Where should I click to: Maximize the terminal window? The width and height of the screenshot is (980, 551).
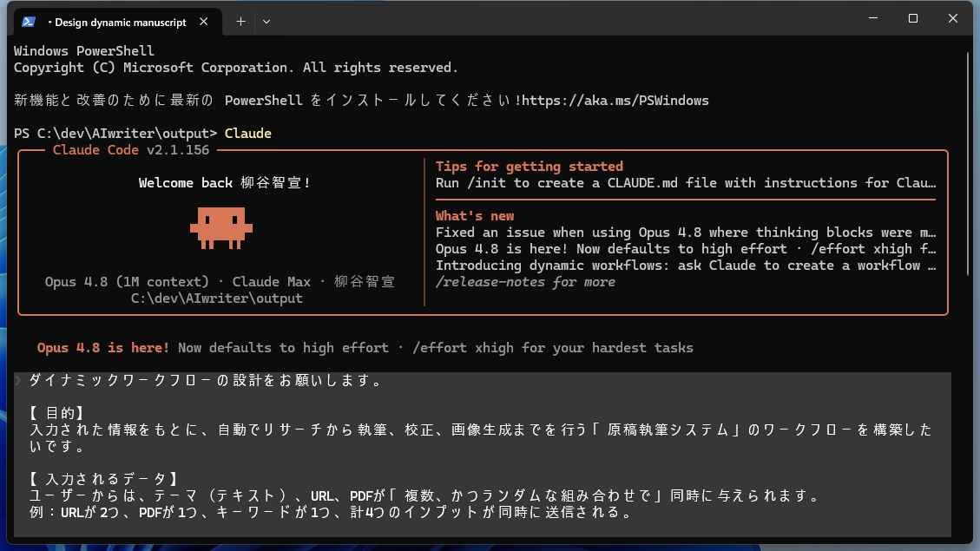(913, 18)
